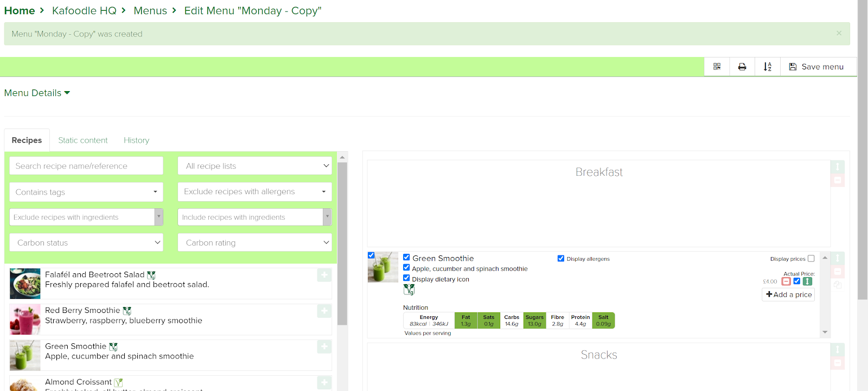Click the breadcrumb chevron after Home

42,10
